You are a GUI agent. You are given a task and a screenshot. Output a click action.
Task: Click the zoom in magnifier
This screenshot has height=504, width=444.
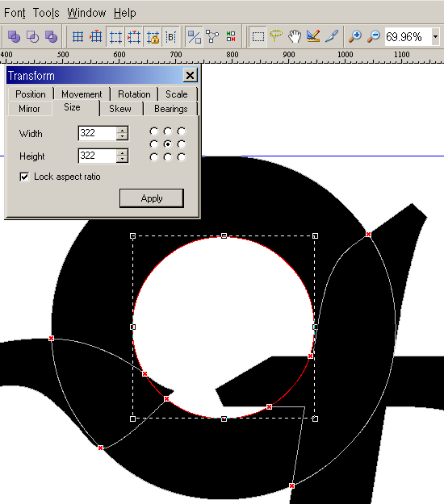[355, 36]
